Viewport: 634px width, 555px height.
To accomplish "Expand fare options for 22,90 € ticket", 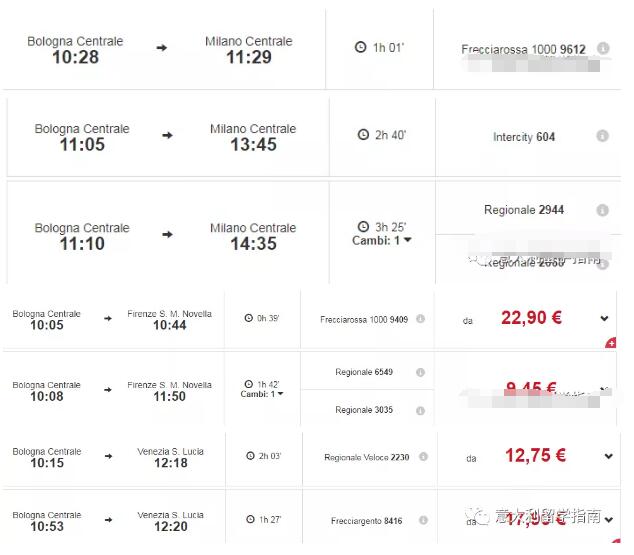I will (604, 319).
